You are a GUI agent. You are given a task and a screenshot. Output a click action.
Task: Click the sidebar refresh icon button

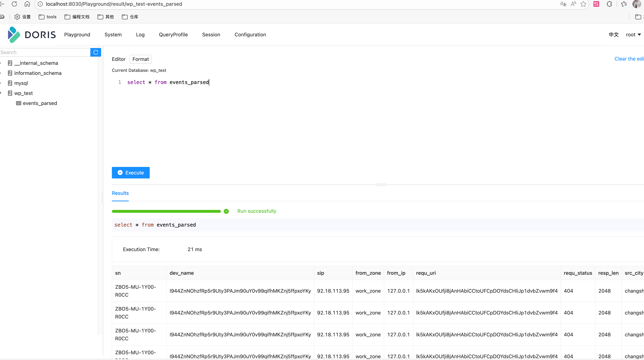pos(96,52)
